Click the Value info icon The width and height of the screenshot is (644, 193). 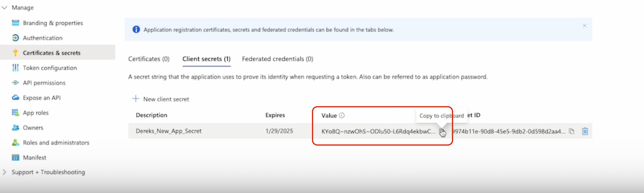(x=342, y=116)
